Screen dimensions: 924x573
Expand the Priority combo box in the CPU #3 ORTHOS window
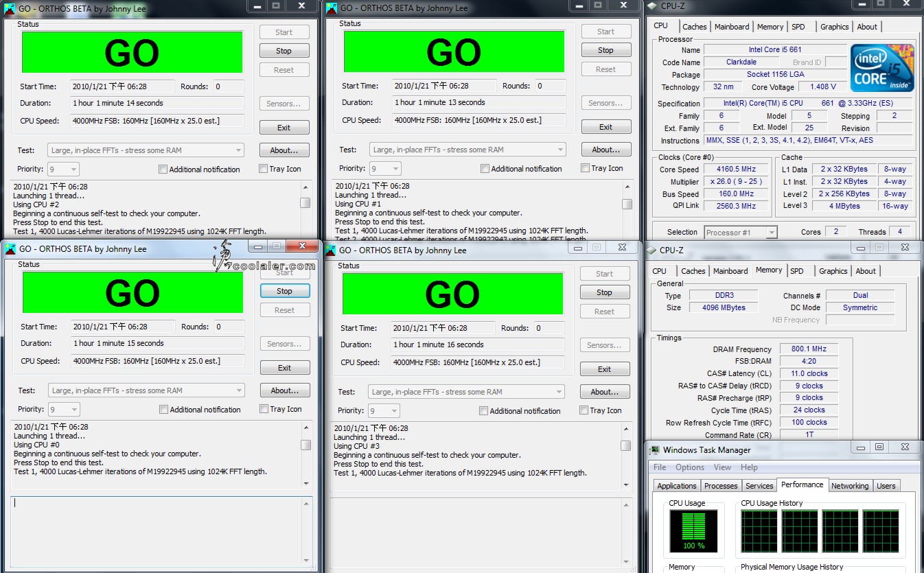pos(384,411)
